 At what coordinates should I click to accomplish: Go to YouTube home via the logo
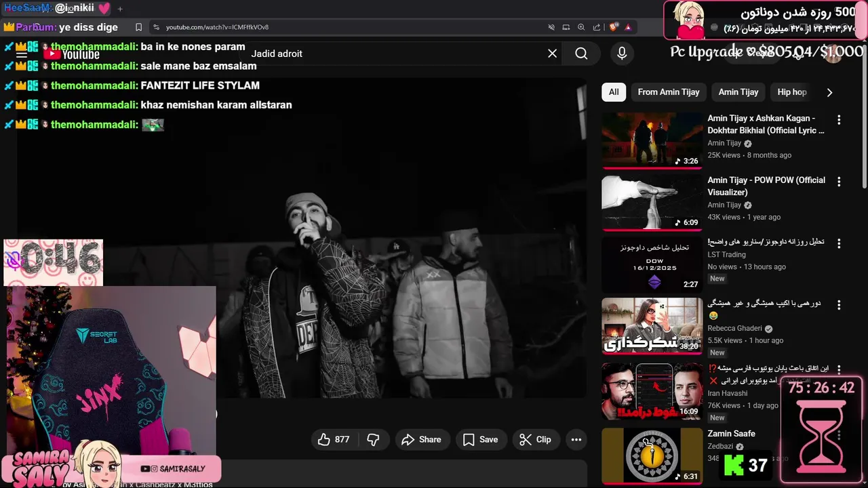tap(71, 54)
